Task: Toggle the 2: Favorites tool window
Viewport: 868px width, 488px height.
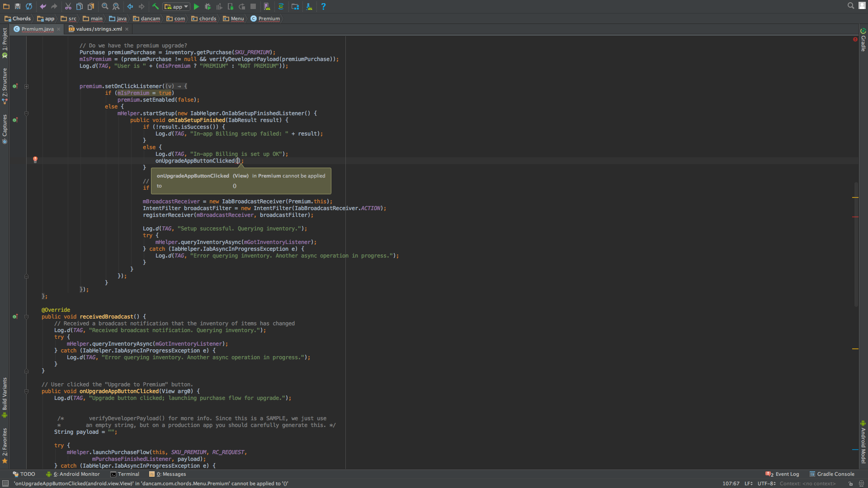Action: [5, 446]
